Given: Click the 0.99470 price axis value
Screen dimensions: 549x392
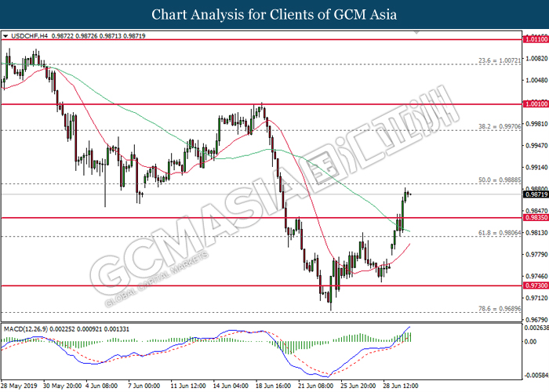Looking at the screenshot, I should click(536, 145).
